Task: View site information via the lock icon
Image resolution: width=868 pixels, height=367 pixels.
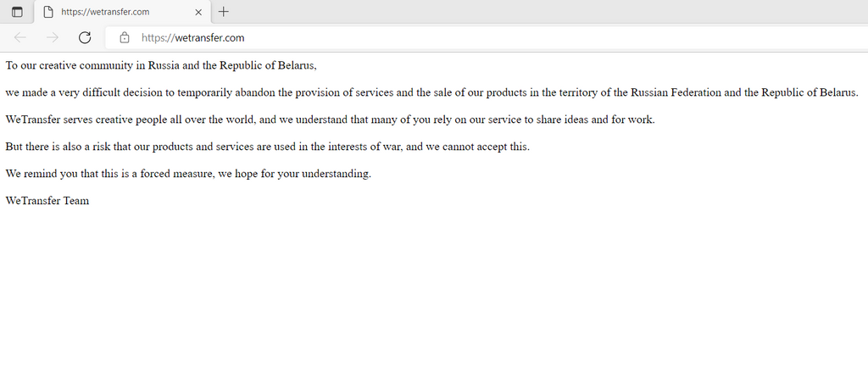Action: [125, 37]
